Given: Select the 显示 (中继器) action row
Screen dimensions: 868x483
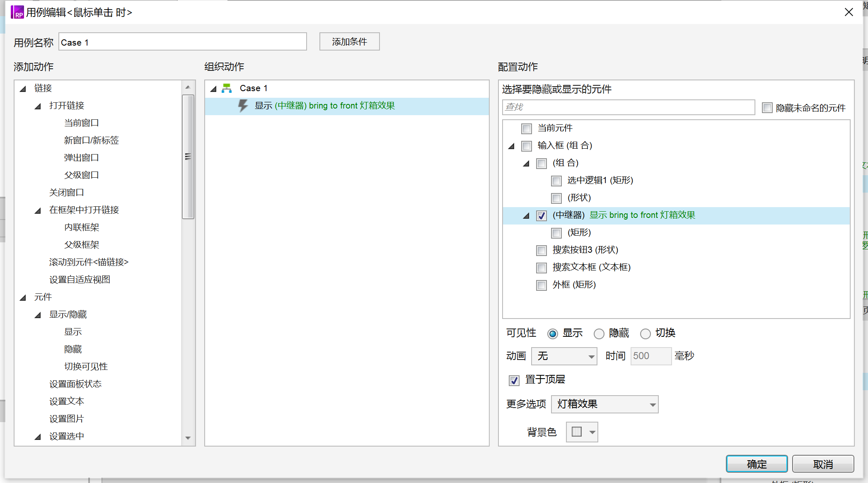Looking at the screenshot, I should [347, 106].
